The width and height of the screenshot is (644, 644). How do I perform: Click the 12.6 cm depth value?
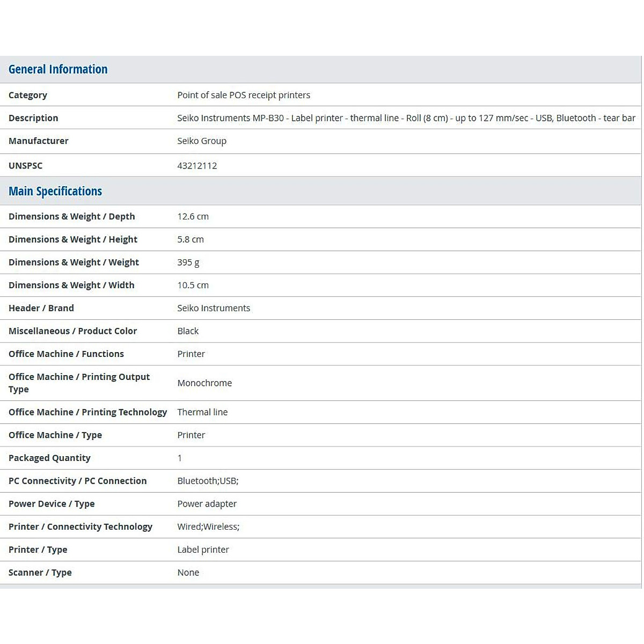[193, 217]
